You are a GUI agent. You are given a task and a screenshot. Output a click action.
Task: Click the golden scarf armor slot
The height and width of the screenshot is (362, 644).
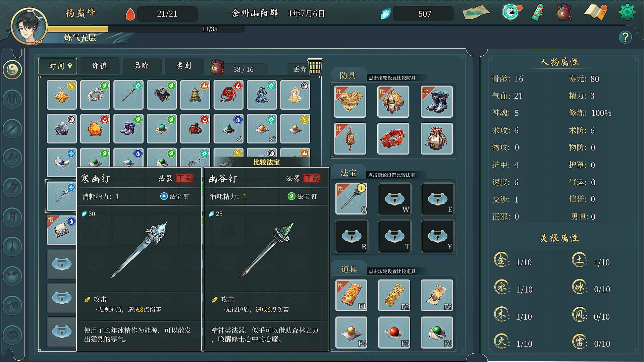[350, 102]
